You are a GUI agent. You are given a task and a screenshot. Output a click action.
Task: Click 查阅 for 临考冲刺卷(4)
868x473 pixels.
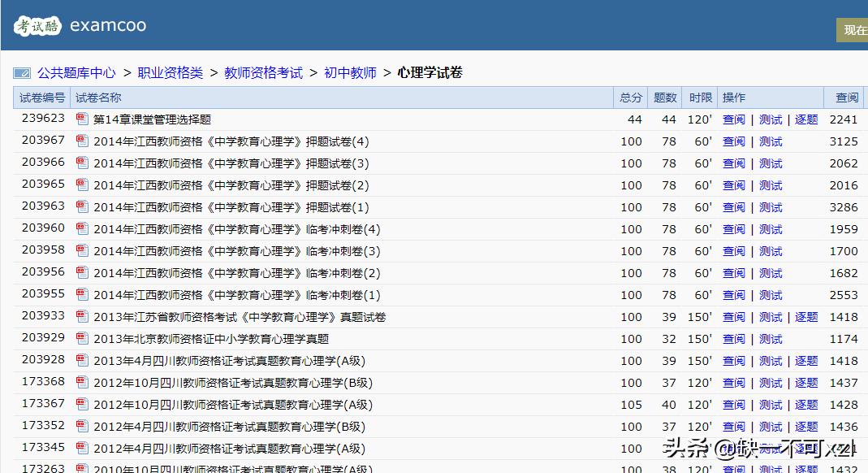(x=733, y=229)
